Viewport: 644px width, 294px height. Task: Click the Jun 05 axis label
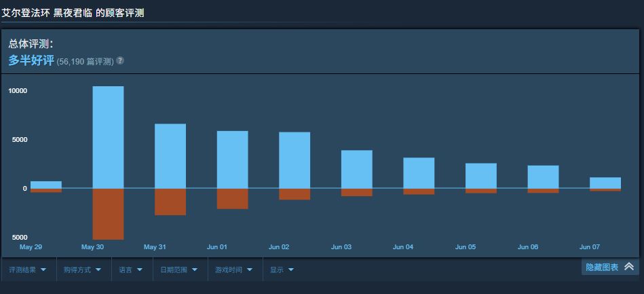pyautogui.click(x=466, y=247)
